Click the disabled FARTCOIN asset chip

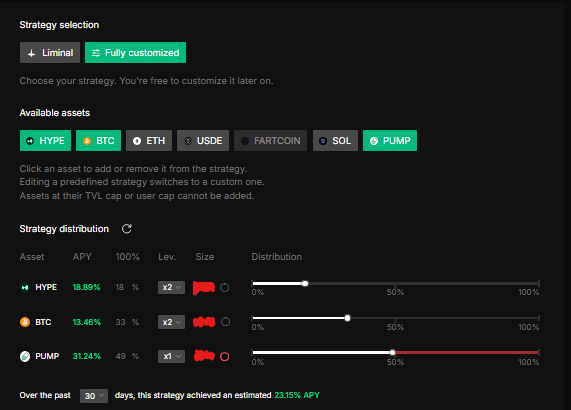click(x=271, y=141)
